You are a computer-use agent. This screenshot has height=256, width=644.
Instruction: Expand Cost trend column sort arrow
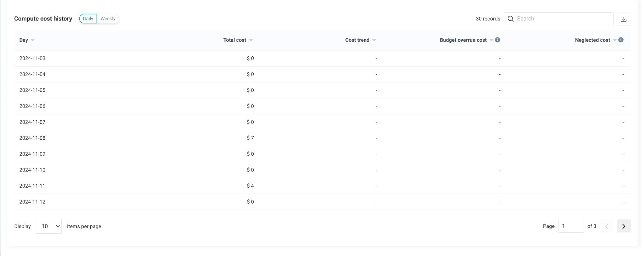(x=374, y=40)
